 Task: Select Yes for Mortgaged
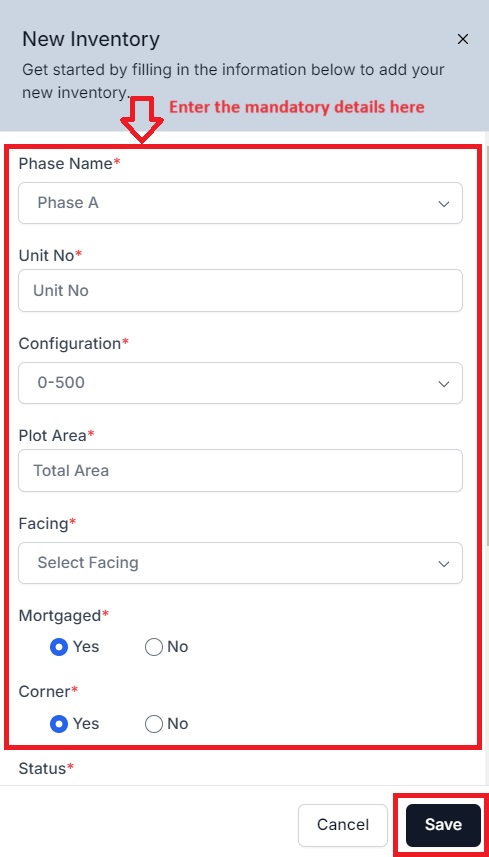pos(59,647)
